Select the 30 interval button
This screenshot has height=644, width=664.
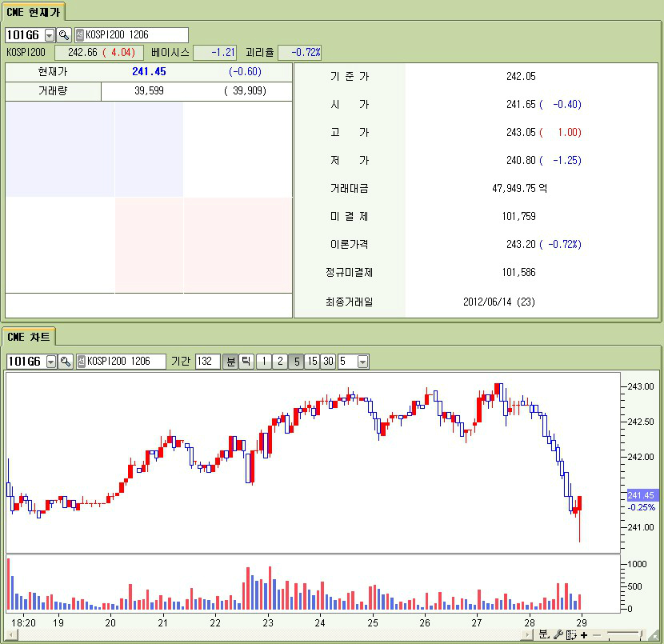[x=328, y=362]
